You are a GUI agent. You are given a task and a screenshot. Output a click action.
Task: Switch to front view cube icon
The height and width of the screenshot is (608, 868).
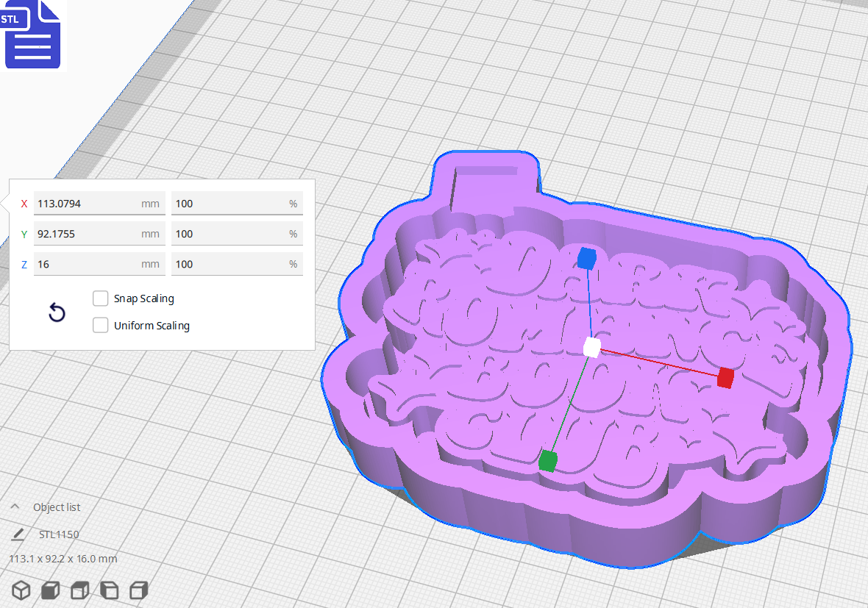coord(50,590)
